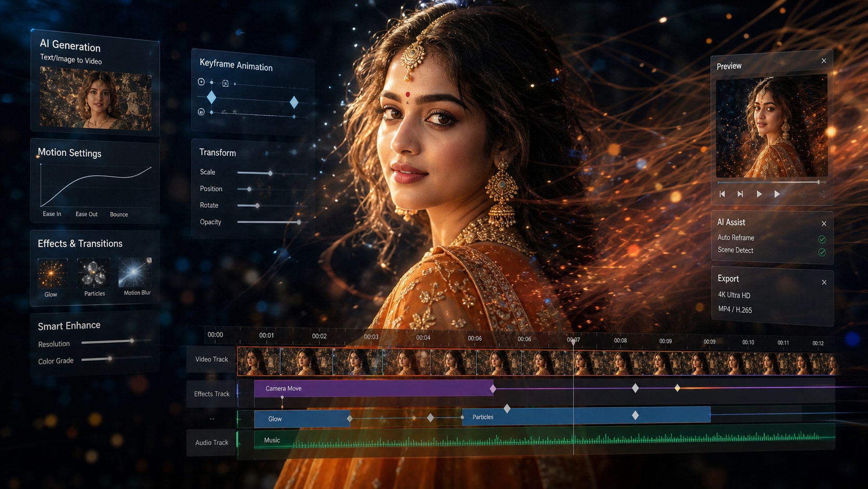Viewport: 868px width, 489px height.
Task: Click the orange keyframe diamond on Effects Track
Action: coord(677,388)
